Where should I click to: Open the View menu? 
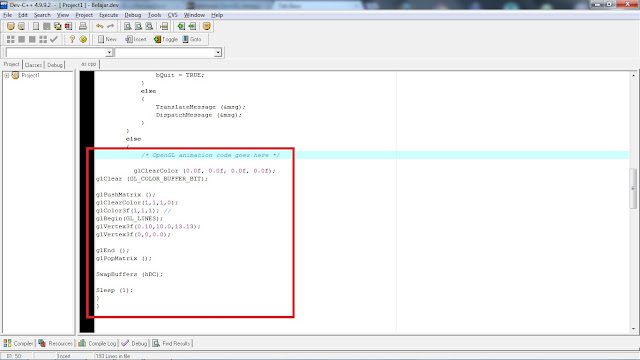62,15
